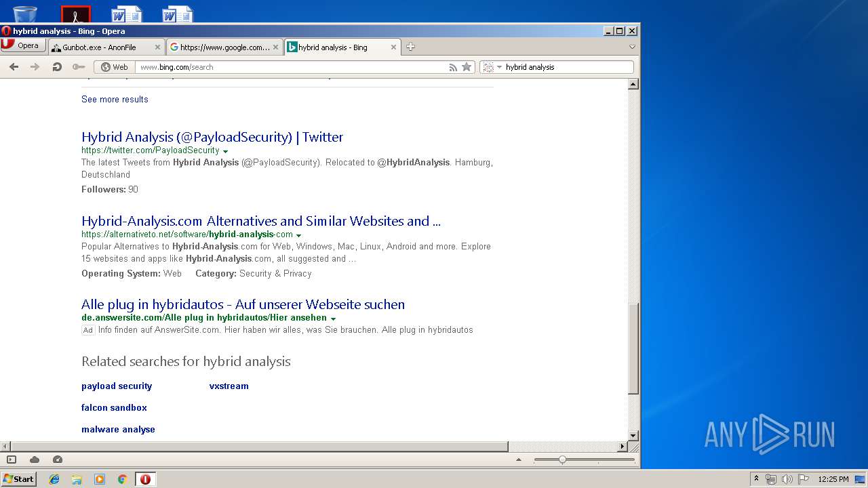
Task: Open Alle plug in hybridautos ad link
Action: click(x=243, y=304)
